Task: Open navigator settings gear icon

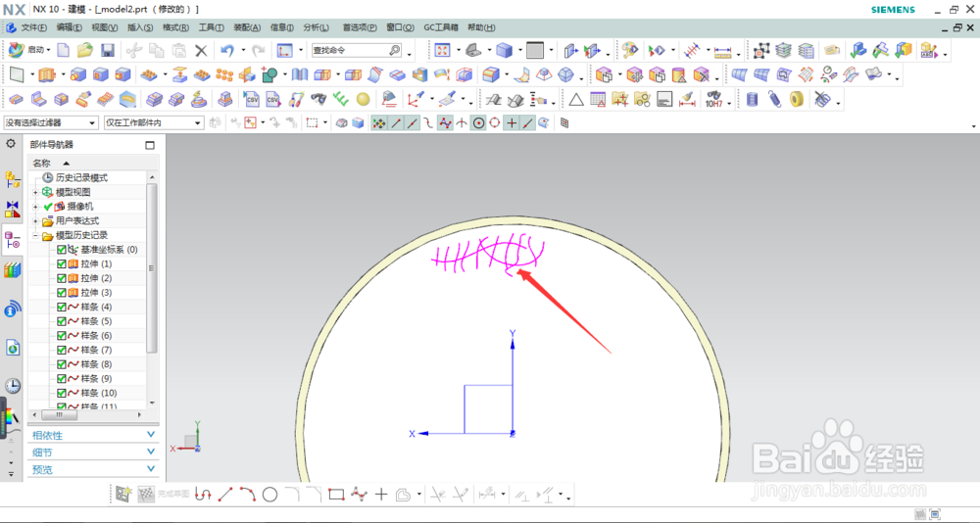Action: pyautogui.click(x=11, y=144)
